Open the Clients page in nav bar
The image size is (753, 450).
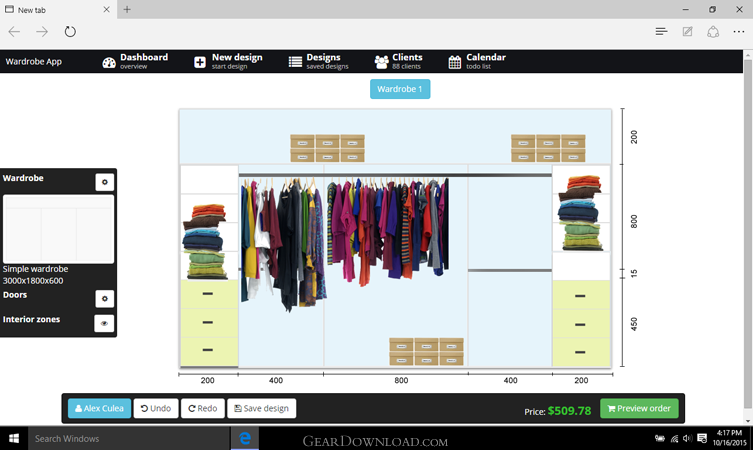(398, 61)
